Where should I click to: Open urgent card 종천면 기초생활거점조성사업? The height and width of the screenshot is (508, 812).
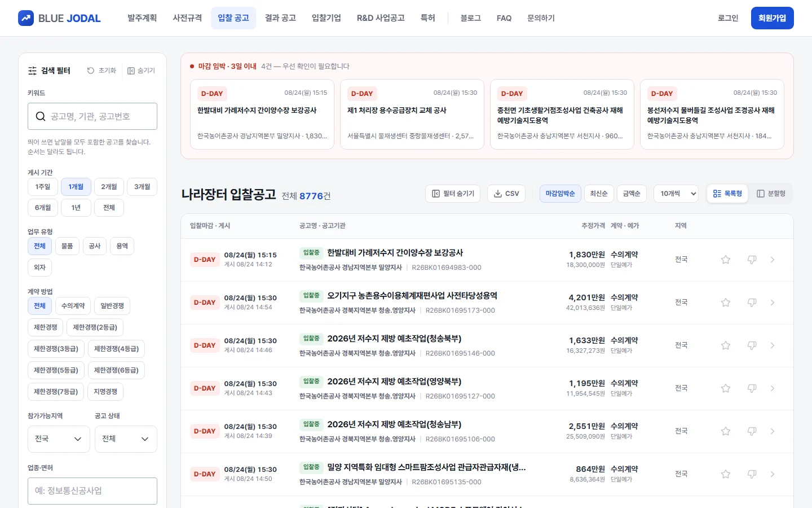pyautogui.click(x=562, y=115)
